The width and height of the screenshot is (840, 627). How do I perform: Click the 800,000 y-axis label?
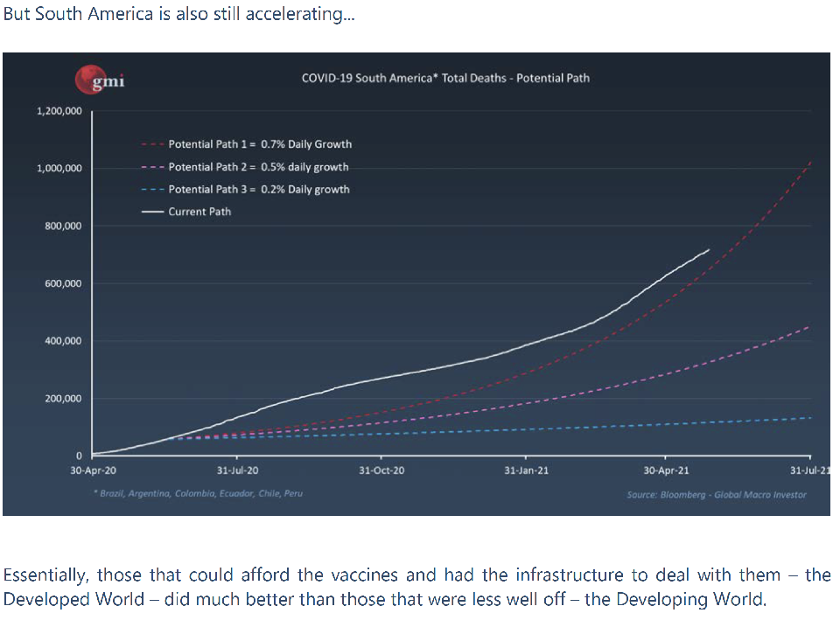click(x=64, y=226)
